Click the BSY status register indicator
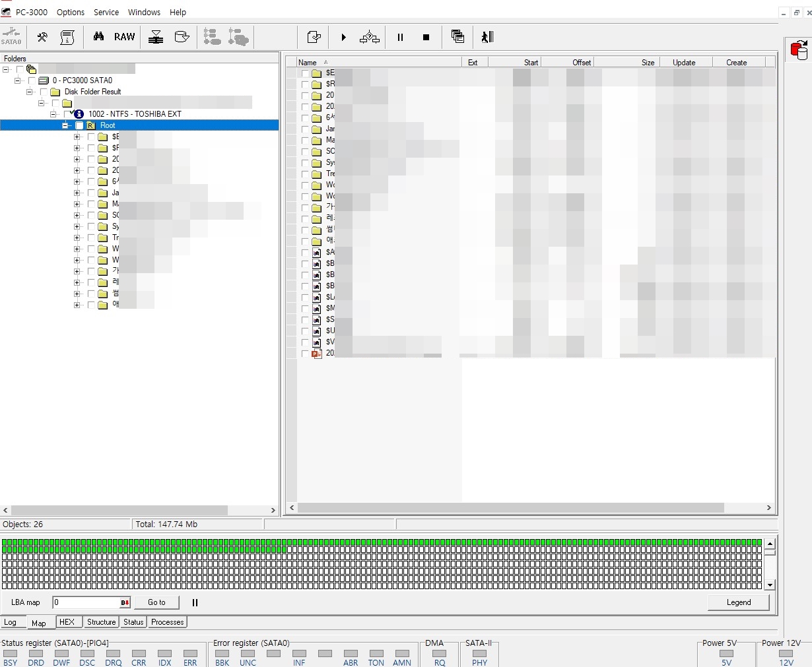The image size is (812, 667). click(11, 654)
